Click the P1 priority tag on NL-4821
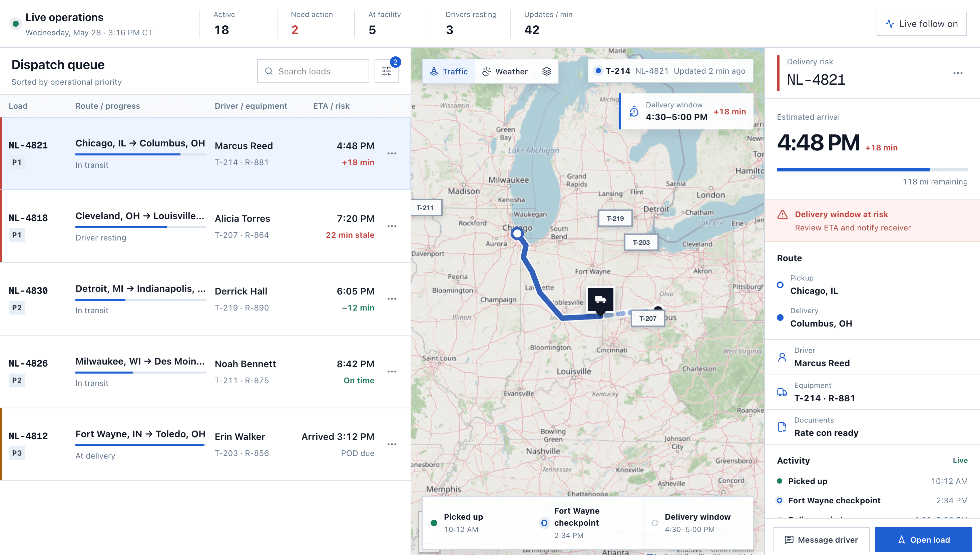The image size is (980, 555). 17,162
